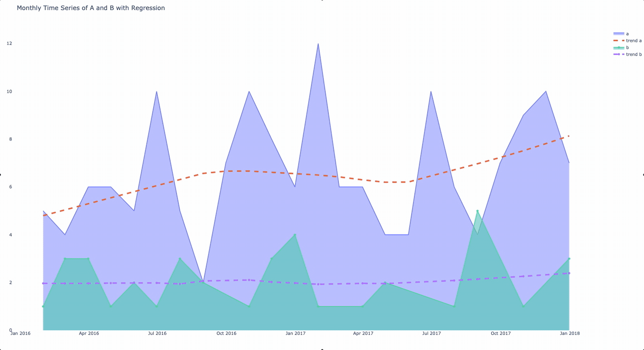644x350 pixels.
Task: Click the y-axis label '6'
Action: click(x=11, y=187)
